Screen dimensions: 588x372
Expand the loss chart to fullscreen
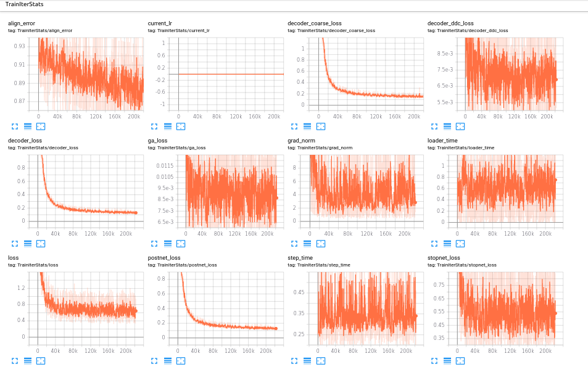click(x=14, y=360)
